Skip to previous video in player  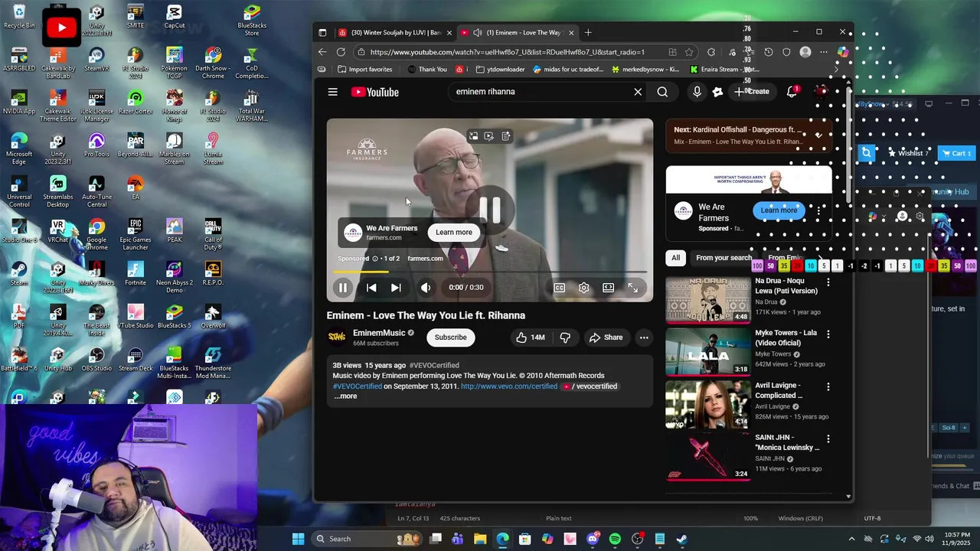371,288
